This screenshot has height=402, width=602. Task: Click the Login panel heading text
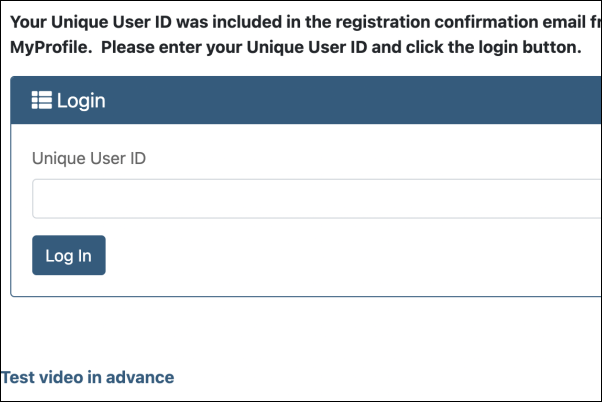pyautogui.click(x=81, y=101)
